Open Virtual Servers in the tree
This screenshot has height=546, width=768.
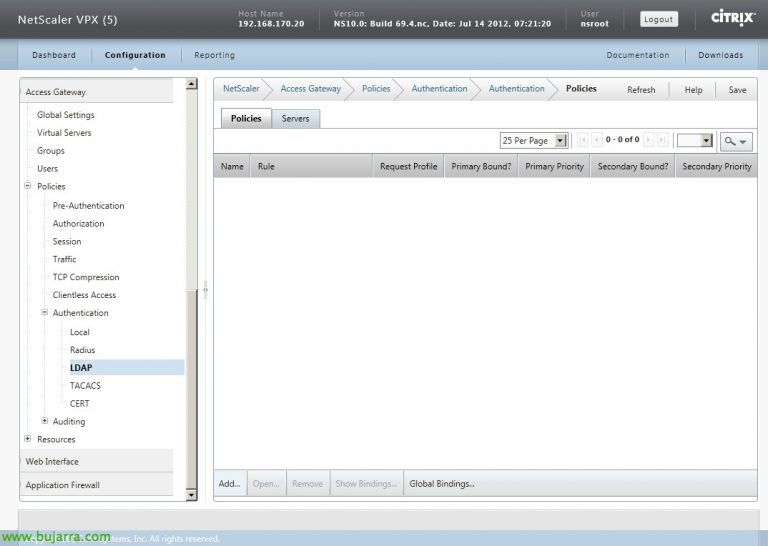click(x=64, y=133)
